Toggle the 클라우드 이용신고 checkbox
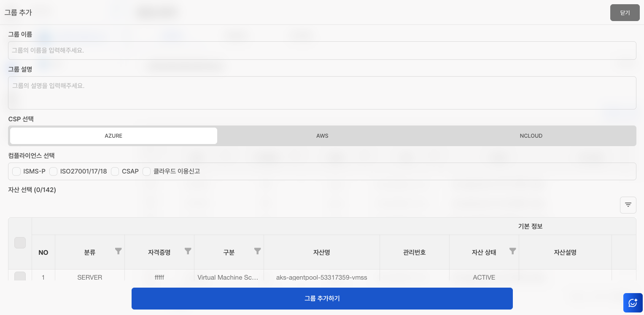 146,171
